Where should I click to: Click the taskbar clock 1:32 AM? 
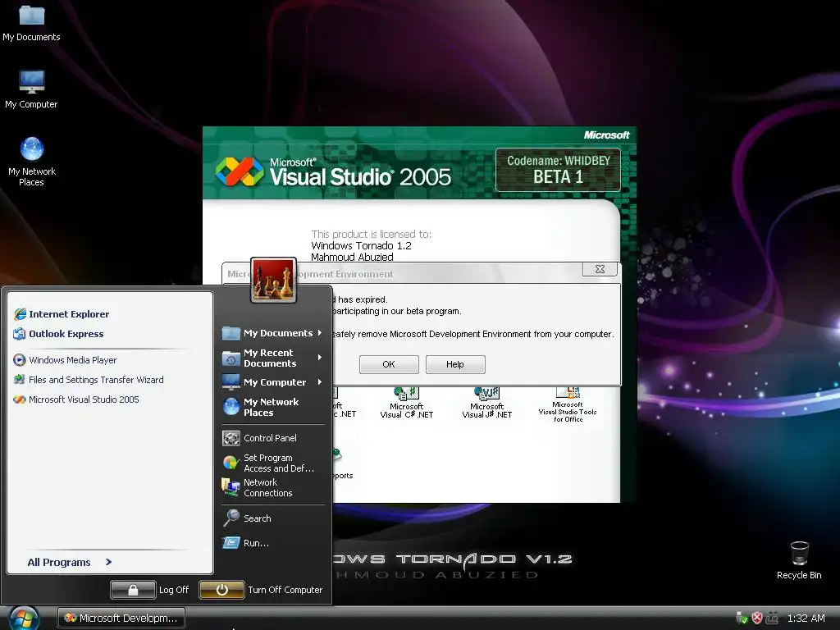click(806, 619)
